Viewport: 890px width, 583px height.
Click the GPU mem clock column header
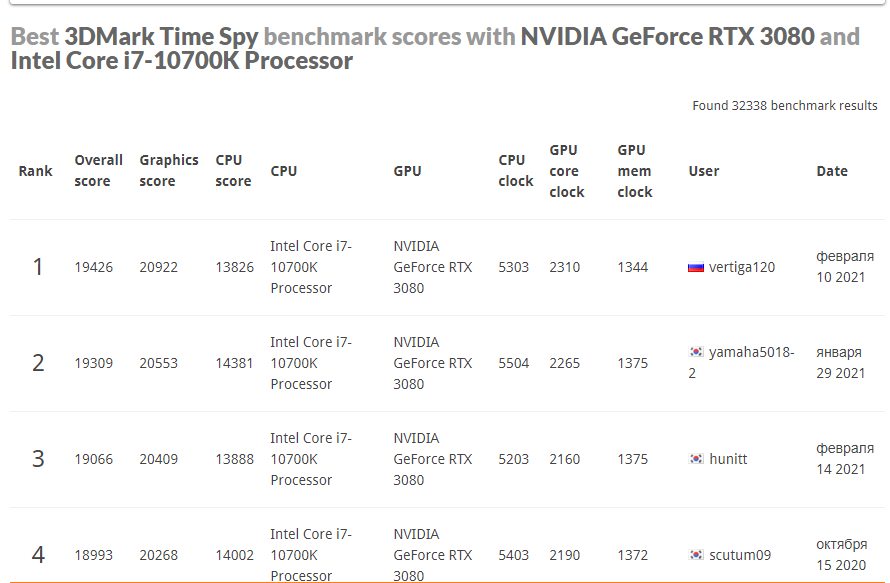coord(634,170)
